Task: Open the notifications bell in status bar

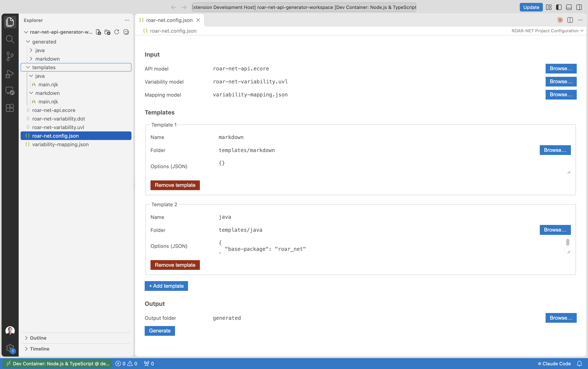Action: pyautogui.click(x=579, y=363)
